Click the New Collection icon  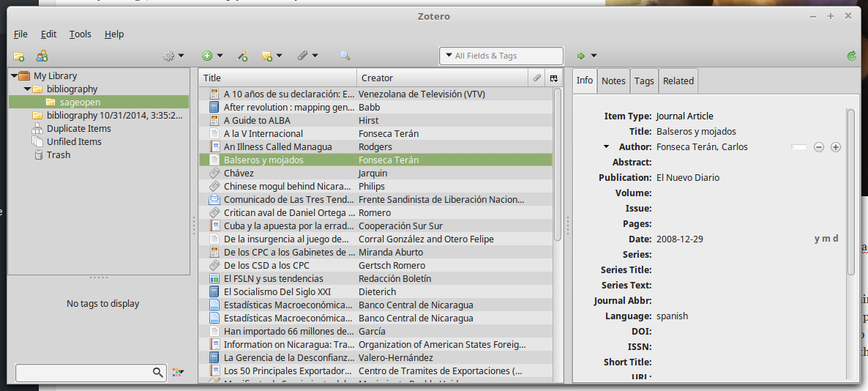tap(19, 56)
